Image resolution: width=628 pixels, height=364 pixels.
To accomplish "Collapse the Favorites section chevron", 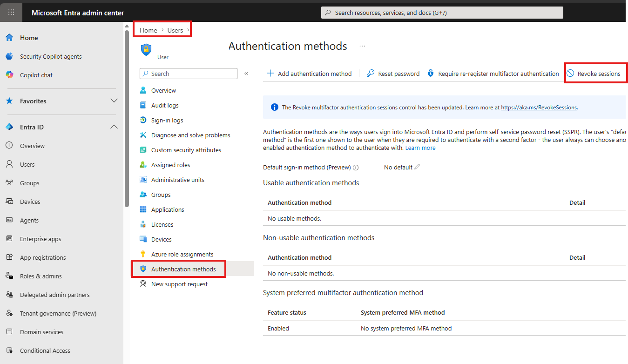I will point(114,101).
